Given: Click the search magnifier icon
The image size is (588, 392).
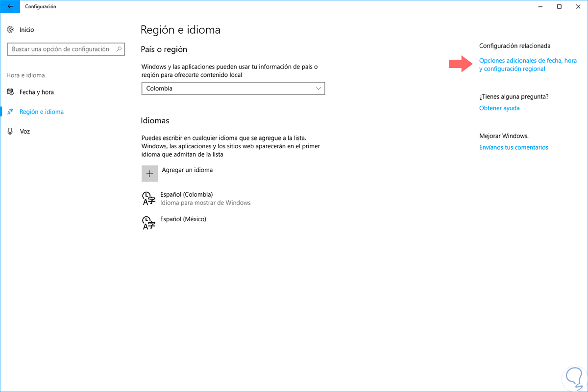Looking at the screenshot, I should click(119, 49).
